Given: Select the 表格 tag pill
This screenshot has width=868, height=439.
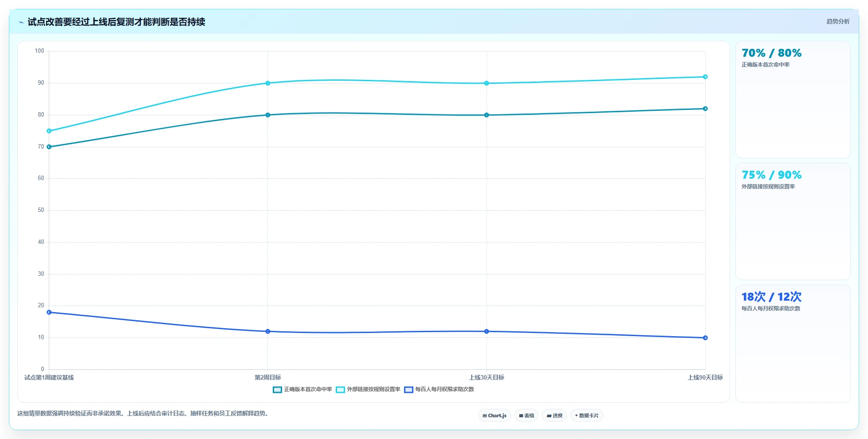Looking at the screenshot, I should (x=526, y=415).
